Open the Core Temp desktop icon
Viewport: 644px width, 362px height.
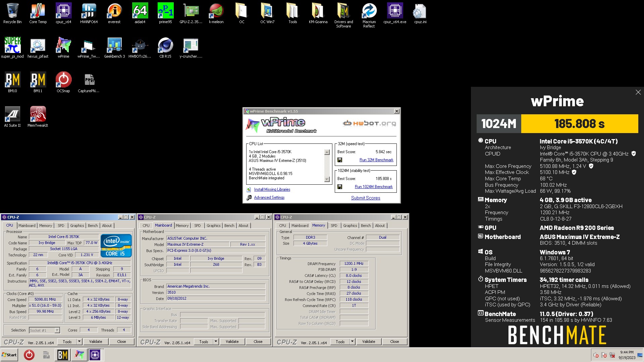pos(38,13)
